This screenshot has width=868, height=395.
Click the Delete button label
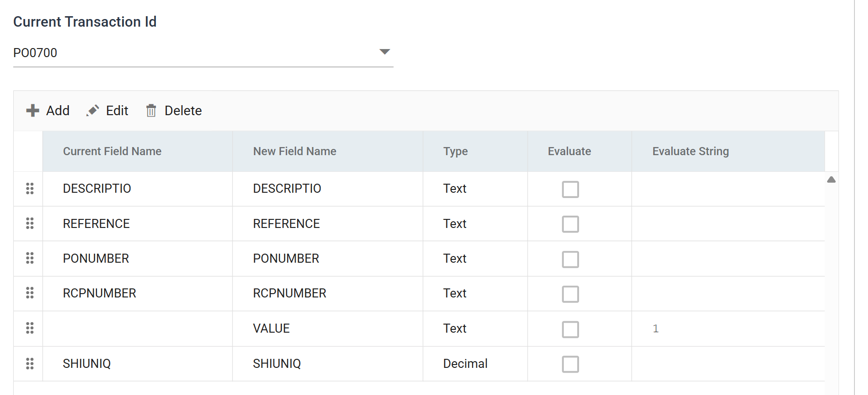coord(183,110)
